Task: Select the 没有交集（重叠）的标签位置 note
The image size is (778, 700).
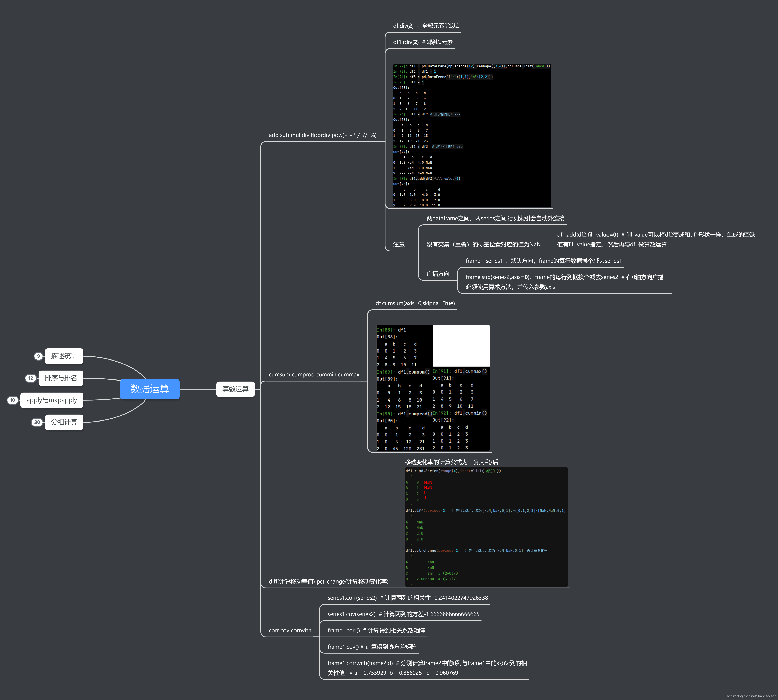Action: [484, 244]
